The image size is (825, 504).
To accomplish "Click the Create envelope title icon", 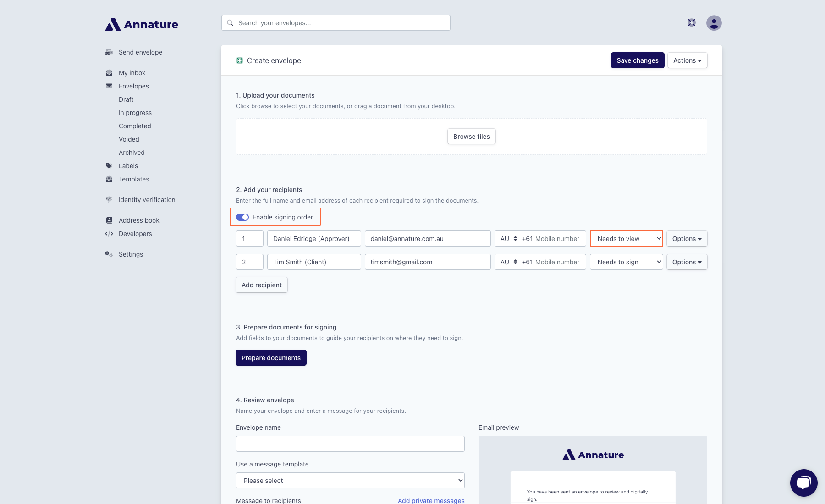I will tap(240, 60).
